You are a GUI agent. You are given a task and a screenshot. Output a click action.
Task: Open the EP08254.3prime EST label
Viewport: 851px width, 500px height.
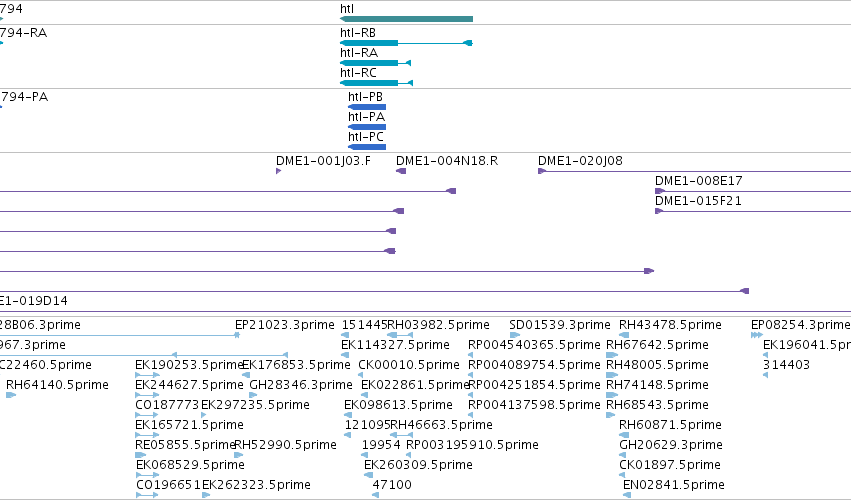801,325
